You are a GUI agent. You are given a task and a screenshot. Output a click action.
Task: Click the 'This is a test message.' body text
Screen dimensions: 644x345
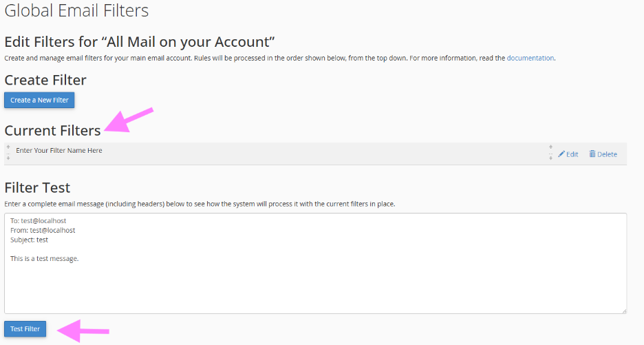pyautogui.click(x=45, y=258)
